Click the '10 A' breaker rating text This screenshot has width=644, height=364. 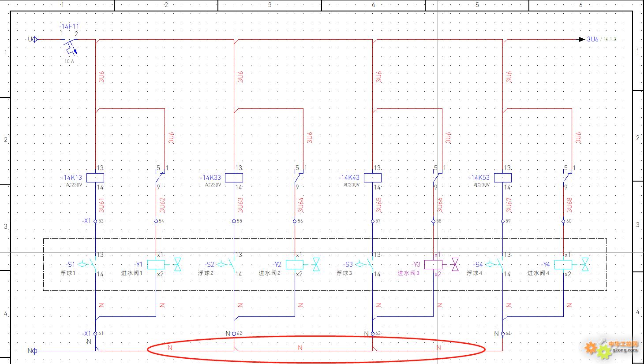69,61
